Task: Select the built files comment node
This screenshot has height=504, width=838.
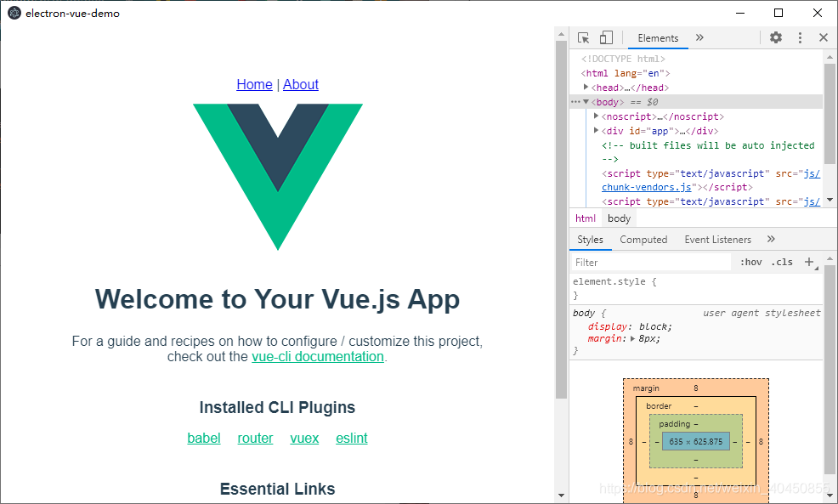Action: click(x=708, y=152)
